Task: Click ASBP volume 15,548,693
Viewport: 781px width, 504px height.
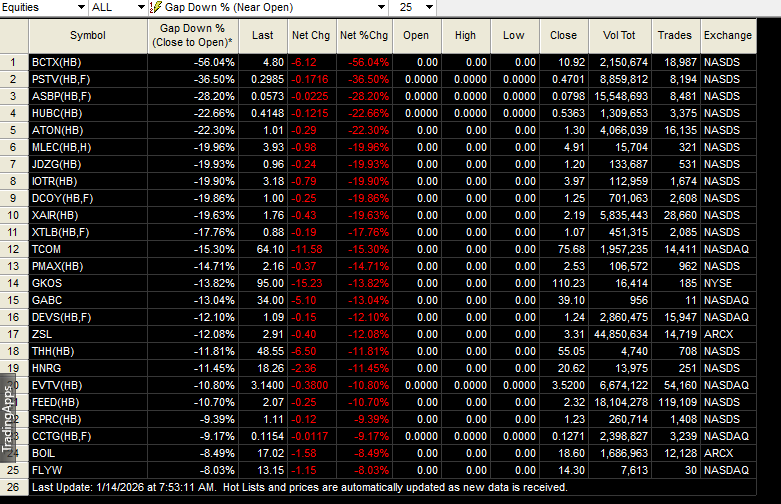Action: coord(621,96)
